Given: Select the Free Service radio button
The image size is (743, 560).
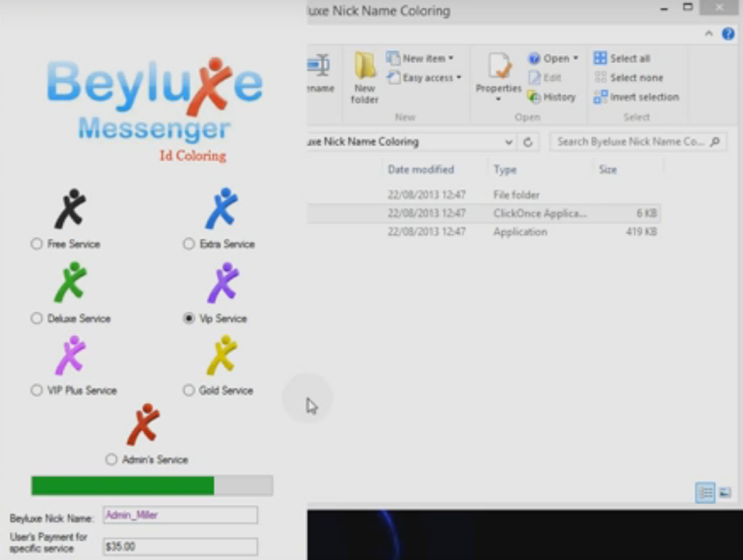Looking at the screenshot, I should [x=36, y=243].
